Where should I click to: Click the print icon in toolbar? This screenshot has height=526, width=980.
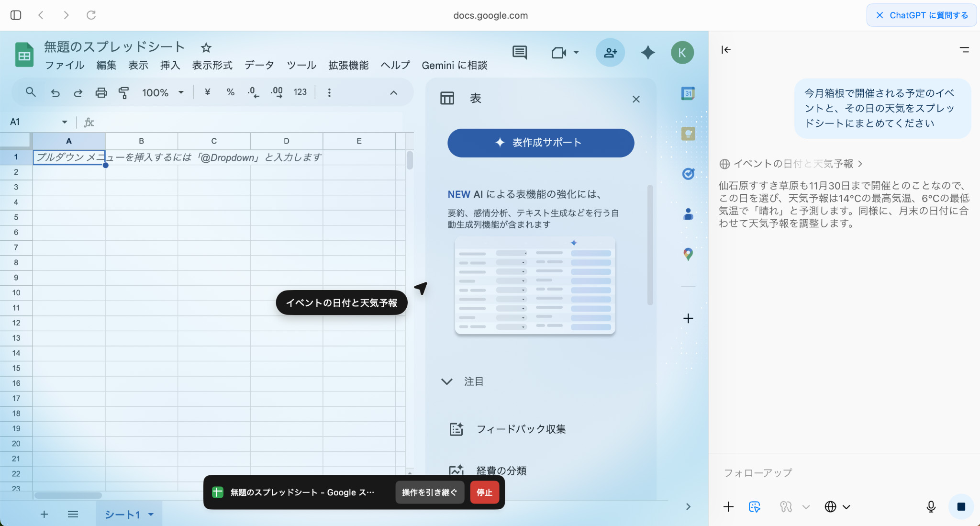pos(101,92)
